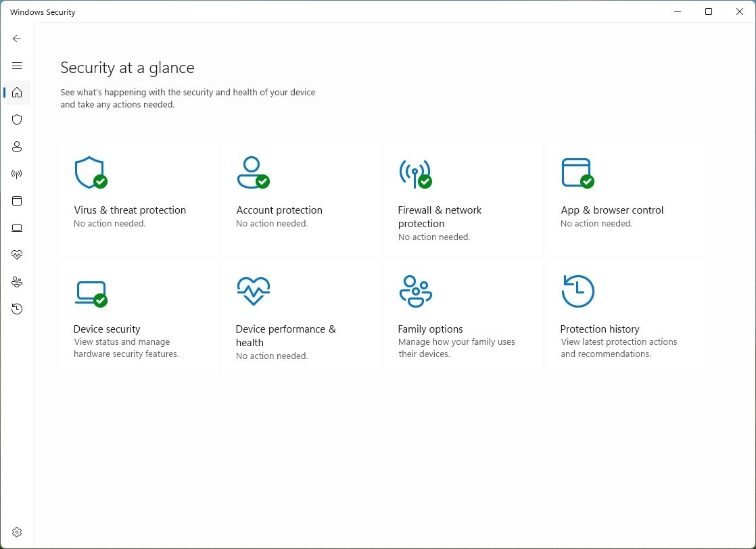Open the Firewall & network protection tile

tap(463, 196)
